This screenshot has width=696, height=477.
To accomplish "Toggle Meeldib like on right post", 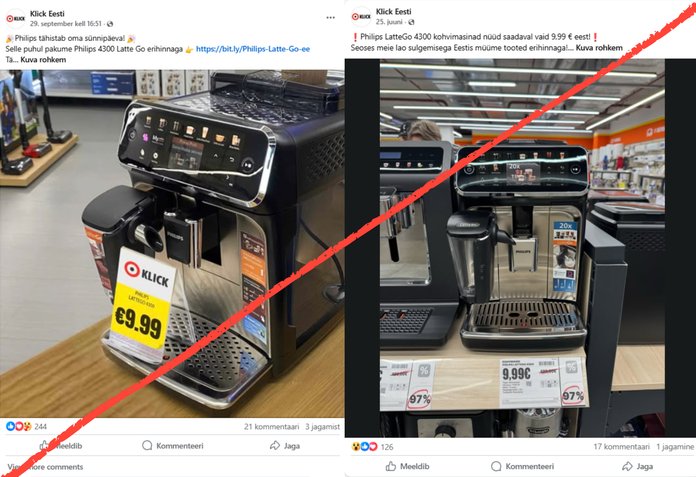I will (407, 466).
